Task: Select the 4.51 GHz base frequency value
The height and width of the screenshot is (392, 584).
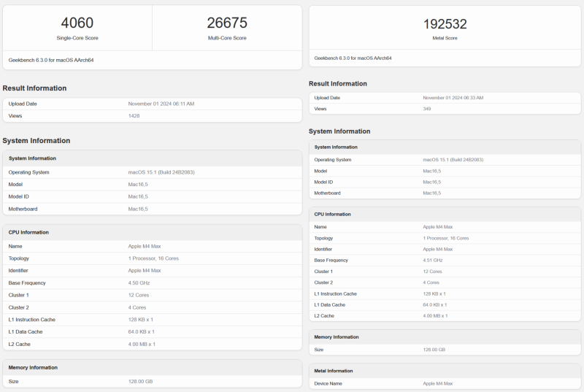Action: [x=432, y=260]
